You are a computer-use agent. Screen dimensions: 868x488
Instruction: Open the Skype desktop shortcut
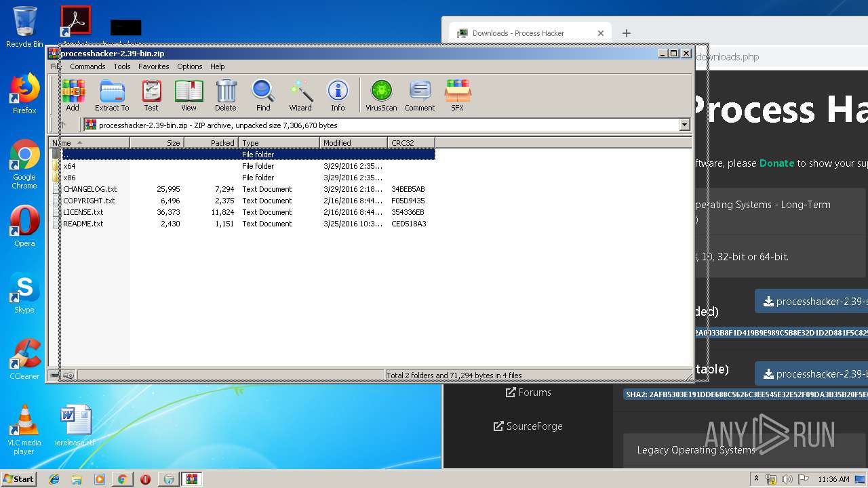coord(24,293)
